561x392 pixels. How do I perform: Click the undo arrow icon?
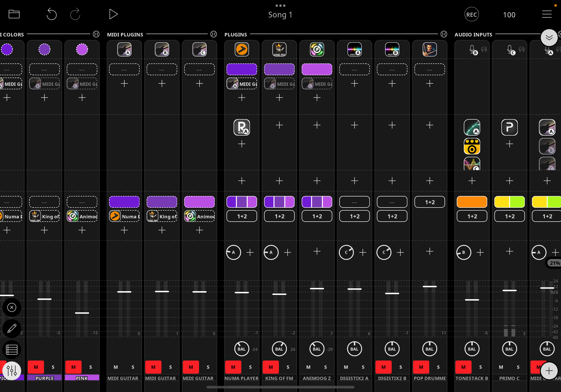coord(51,14)
